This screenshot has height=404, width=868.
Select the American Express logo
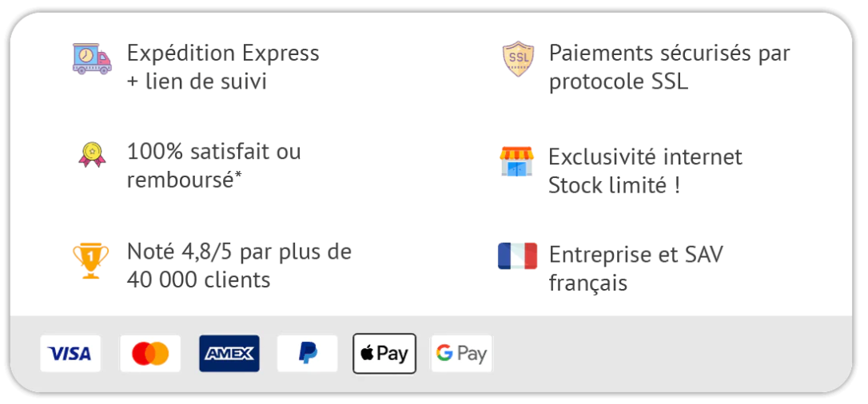[229, 354]
